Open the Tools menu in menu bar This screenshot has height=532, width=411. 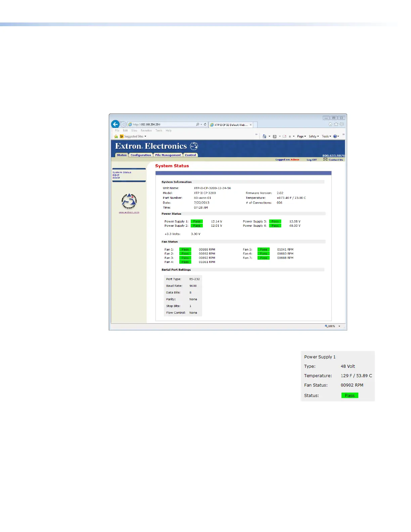(159, 131)
